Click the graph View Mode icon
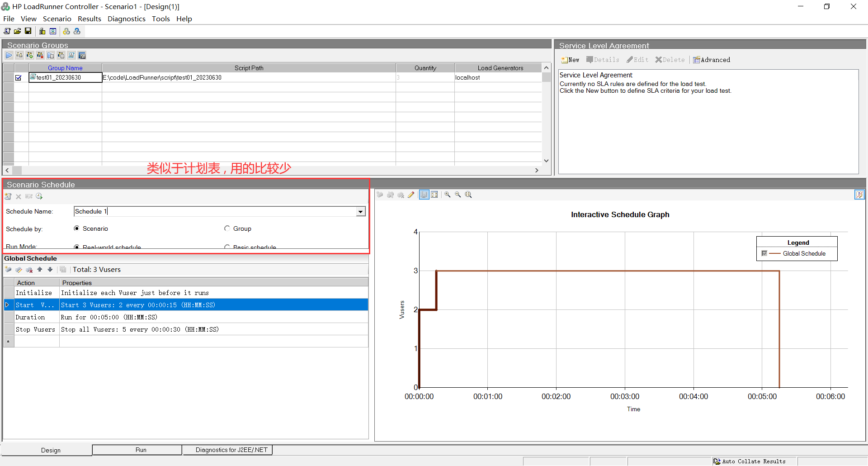The height and width of the screenshot is (466, 868). click(x=424, y=195)
